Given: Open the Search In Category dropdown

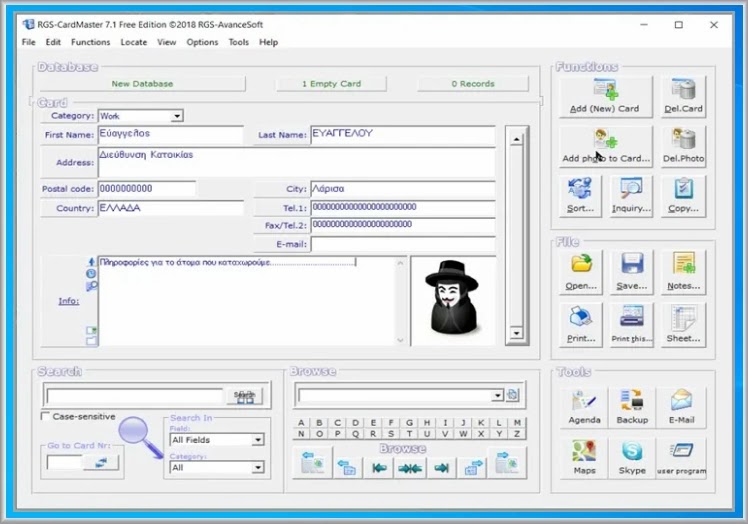Looking at the screenshot, I should coord(258,467).
